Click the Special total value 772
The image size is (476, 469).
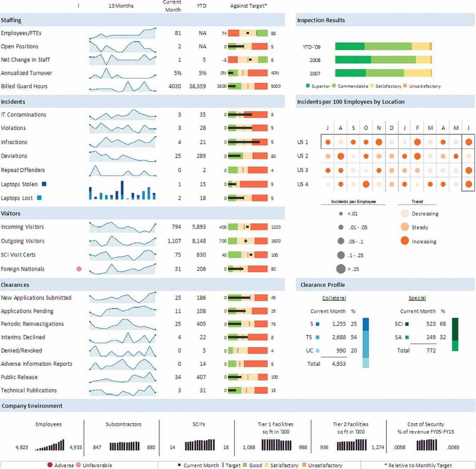[x=431, y=351]
